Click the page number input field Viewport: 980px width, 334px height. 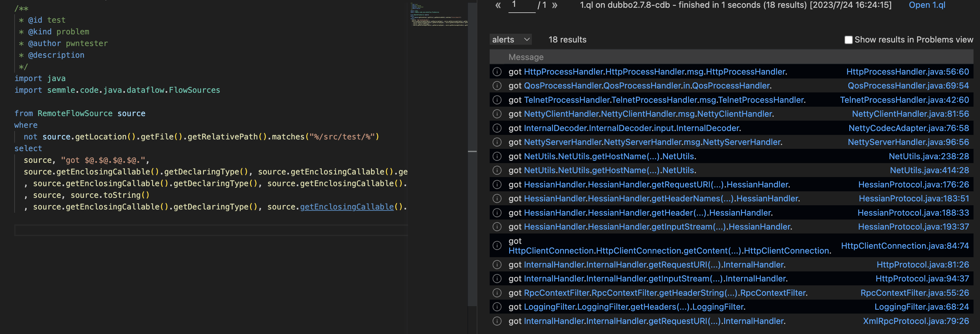coord(521,6)
